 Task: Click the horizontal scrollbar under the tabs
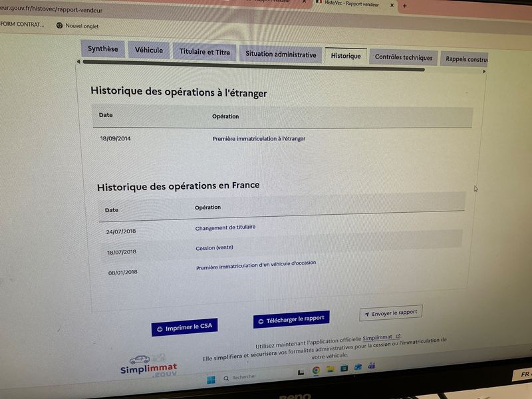coord(253,65)
